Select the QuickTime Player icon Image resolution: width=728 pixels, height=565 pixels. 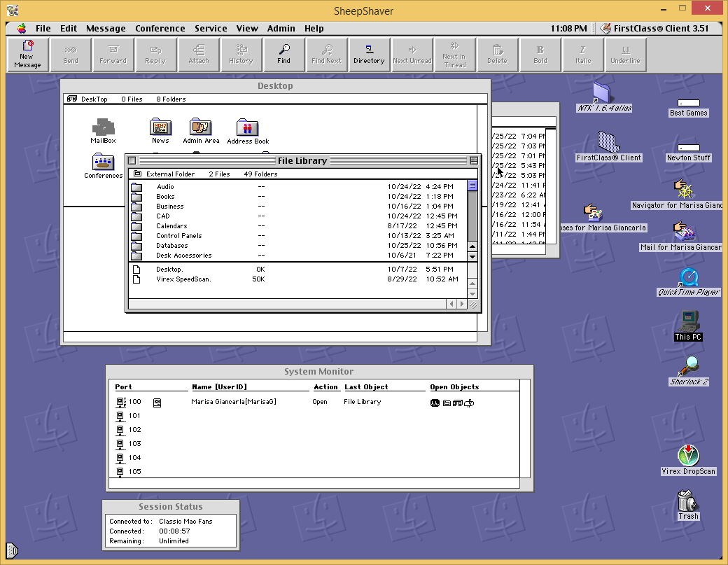tap(689, 282)
